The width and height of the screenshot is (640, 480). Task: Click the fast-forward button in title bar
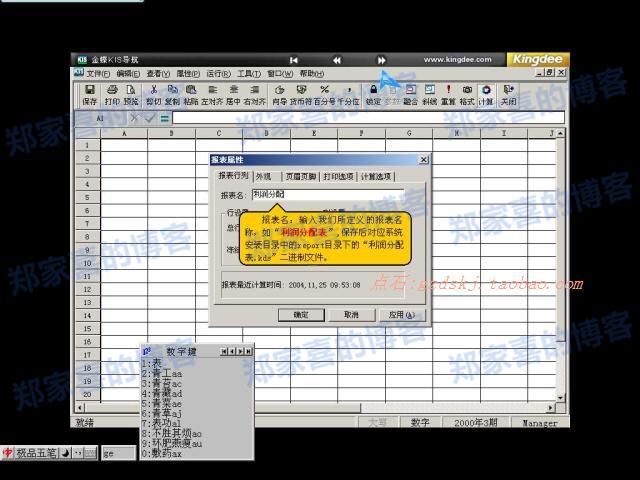click(381, 60)
